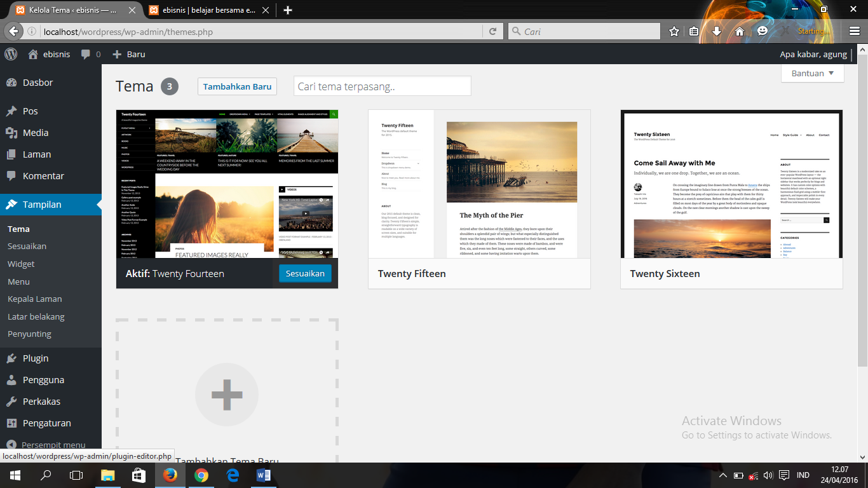The width and height of the screenshot is (868, 488).
Task: Show site identity info icon
Action: [x=31, y=32]
